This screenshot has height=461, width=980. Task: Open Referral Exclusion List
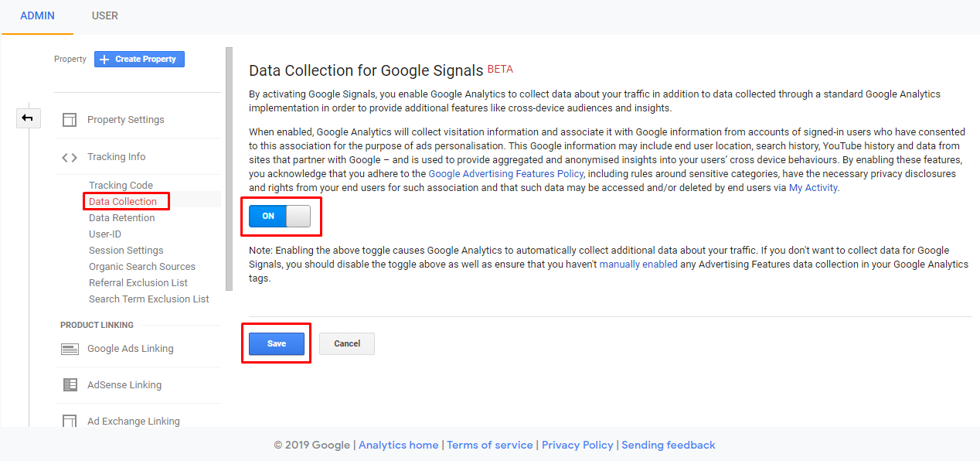tap(138, 283)
